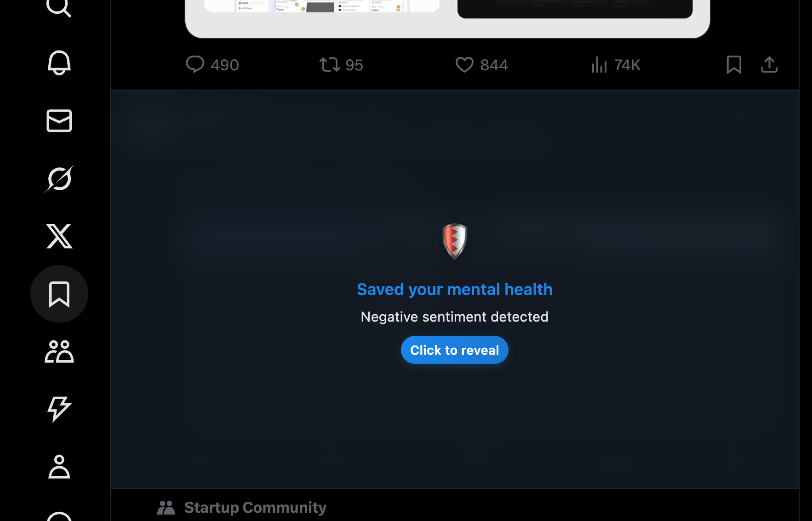Open the Startup Community link
Viewport: 812px width, 521px height.
pyautogui.click(x=255, y=507)
